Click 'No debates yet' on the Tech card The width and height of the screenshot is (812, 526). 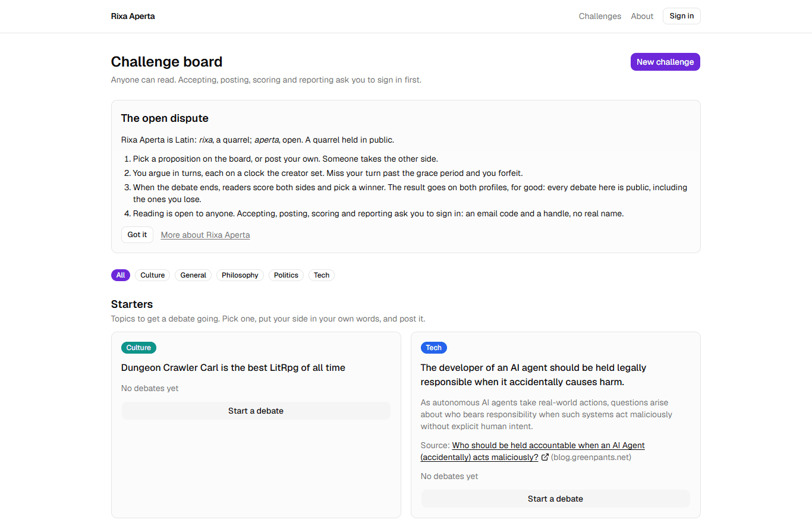click(x=449, y=476)
